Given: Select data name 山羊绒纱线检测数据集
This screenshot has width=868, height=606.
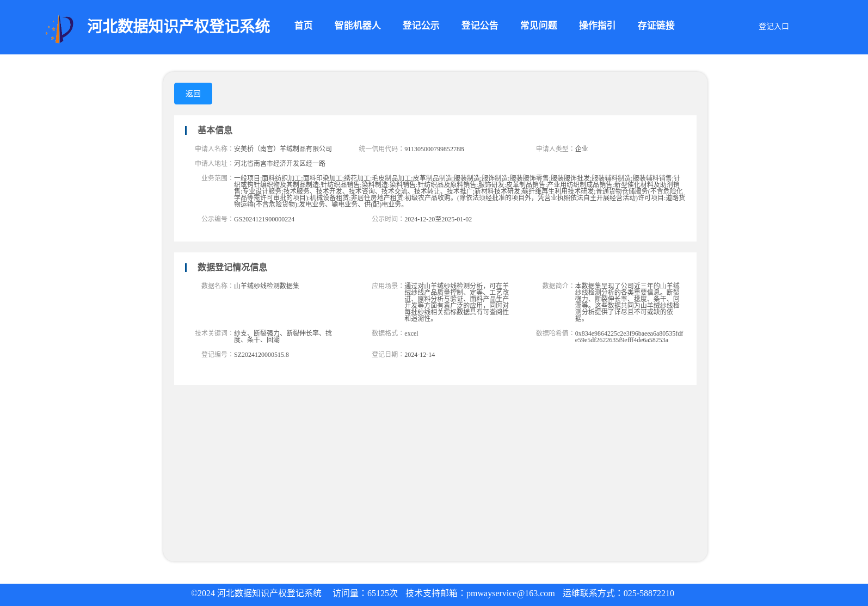Looking at the screenshot, I should pyautogui.click(x=267, y=286).
